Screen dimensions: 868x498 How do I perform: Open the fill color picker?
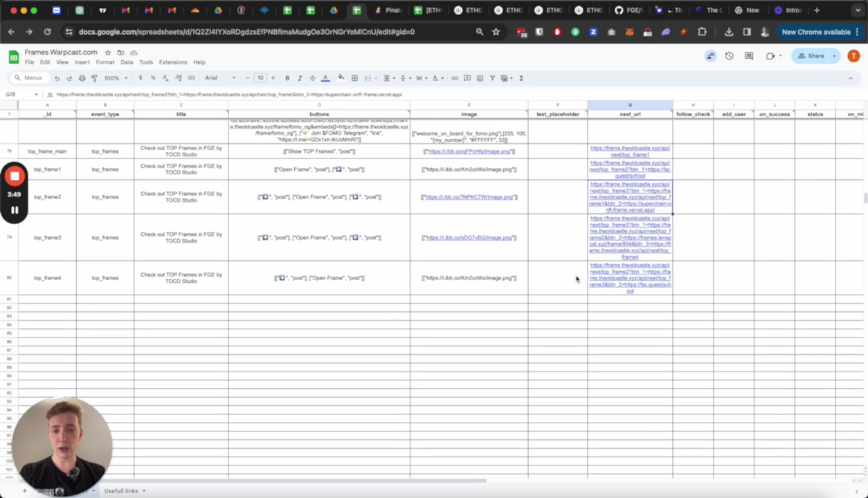(341, 78)
